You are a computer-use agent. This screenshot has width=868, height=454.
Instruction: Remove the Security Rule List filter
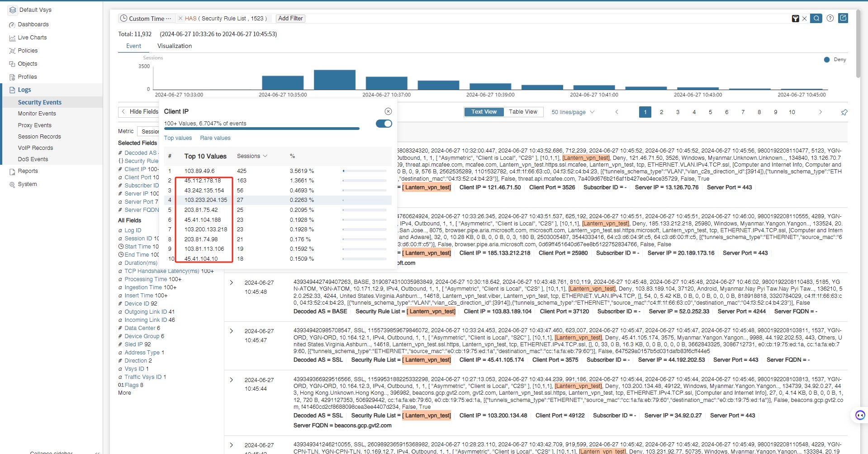click(x=180, y=19)
